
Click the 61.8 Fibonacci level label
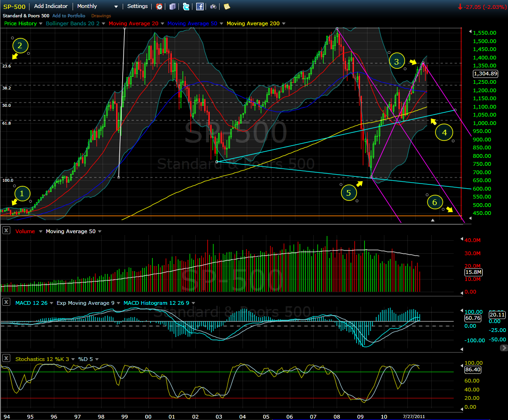pos(7,123)
